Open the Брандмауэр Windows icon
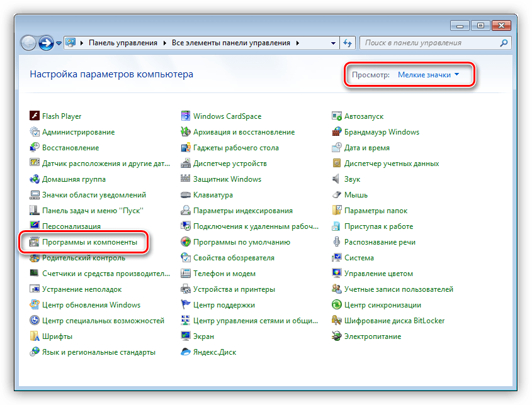Image resolution: width=532 pixels, height=405 pixels. (x=337, y=132)
